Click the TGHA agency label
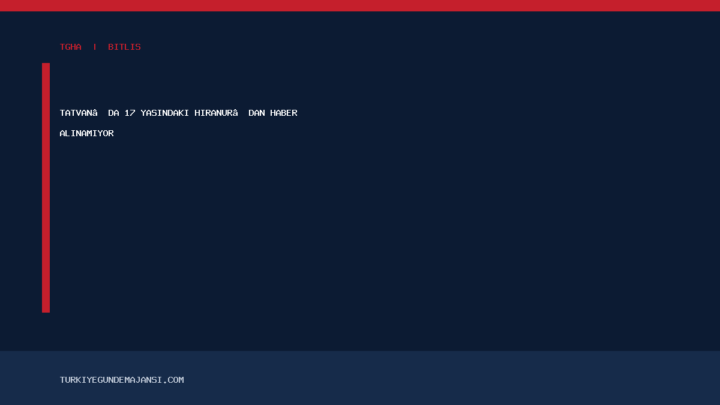The width and height of the screenshot is (720, 405). coord(71,47)
